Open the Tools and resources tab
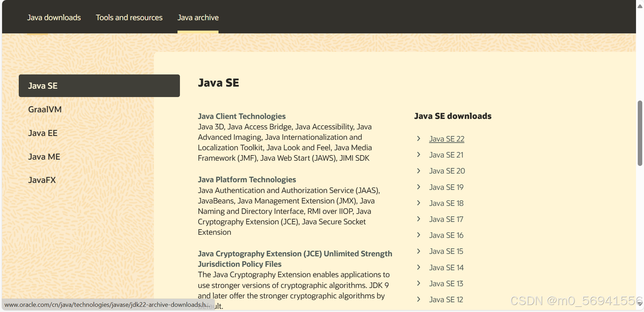The image size is (644, 312). (x=129, y=17)
